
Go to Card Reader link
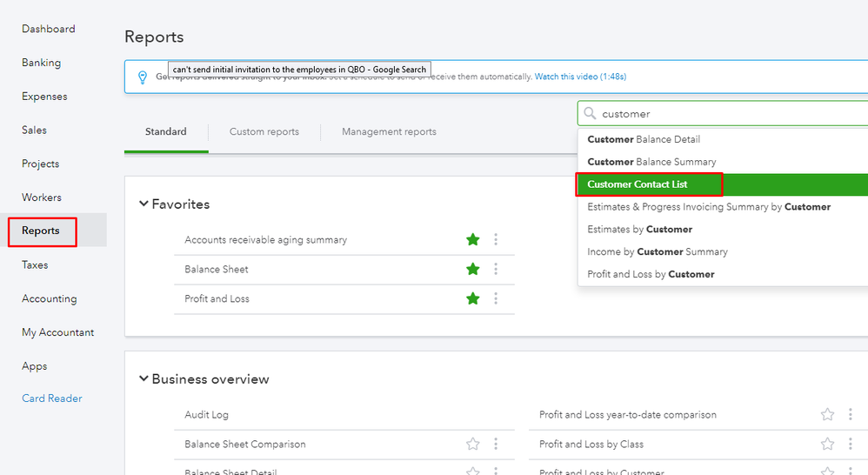pos(52,398)
